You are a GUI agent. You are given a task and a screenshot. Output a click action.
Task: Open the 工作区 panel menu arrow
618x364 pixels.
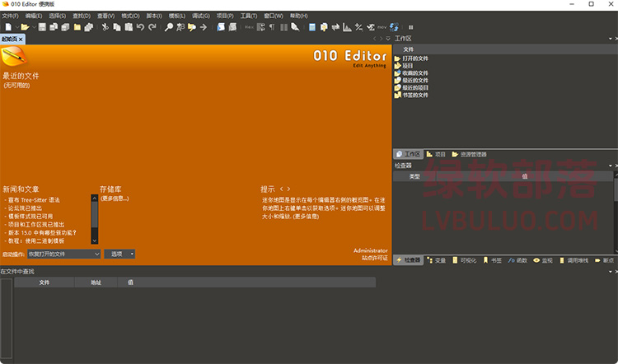(x=611, y=39)
